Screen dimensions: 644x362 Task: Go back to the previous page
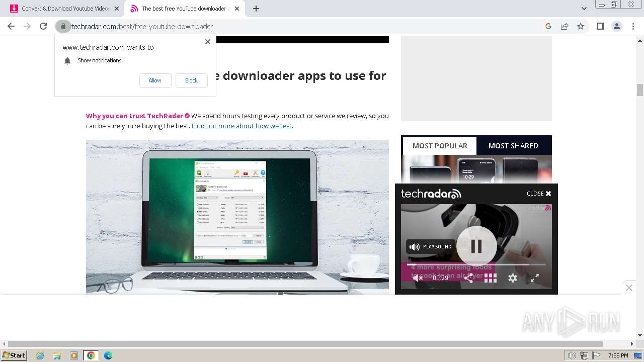(x=11, y=26)
